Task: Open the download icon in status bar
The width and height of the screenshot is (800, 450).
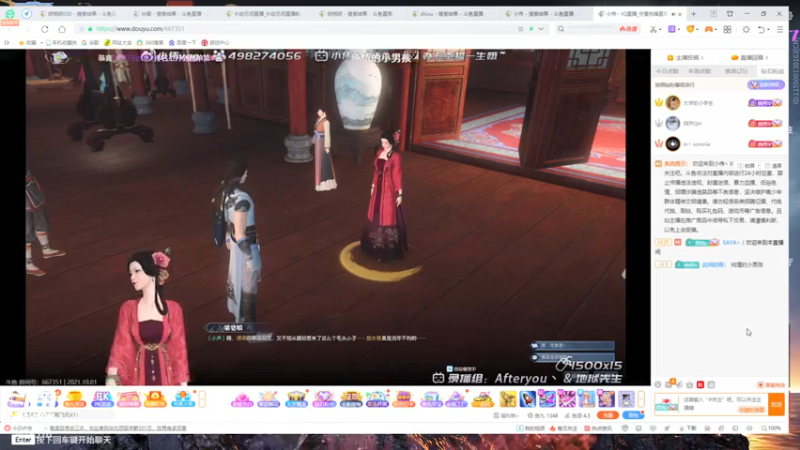Action: pos(688,429)
